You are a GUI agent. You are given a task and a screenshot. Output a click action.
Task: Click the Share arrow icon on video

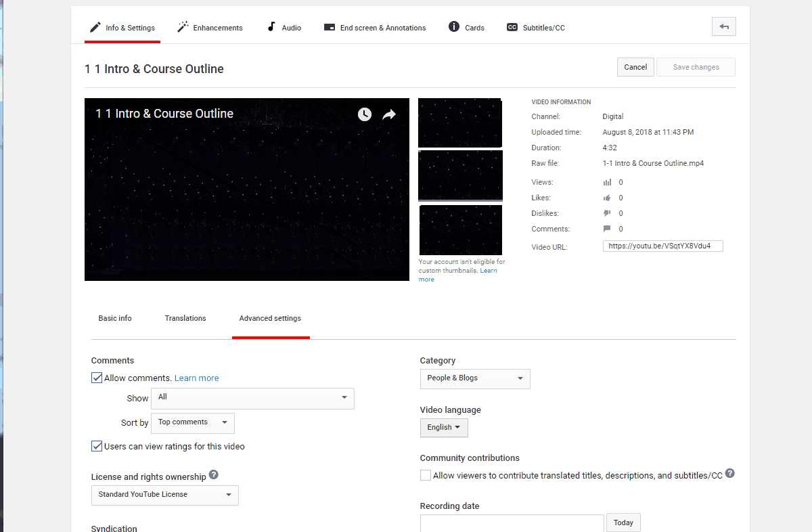[389, 114]
